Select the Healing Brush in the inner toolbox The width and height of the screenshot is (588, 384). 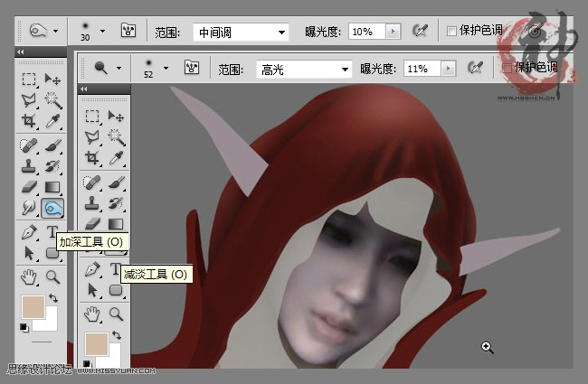(92, 183)
